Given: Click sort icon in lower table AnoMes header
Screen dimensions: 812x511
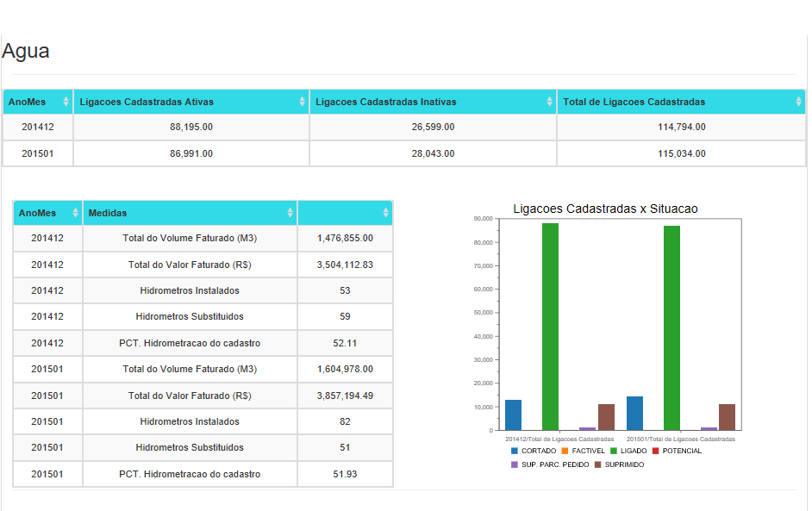Looking at the screenshot, I should 75,213.
